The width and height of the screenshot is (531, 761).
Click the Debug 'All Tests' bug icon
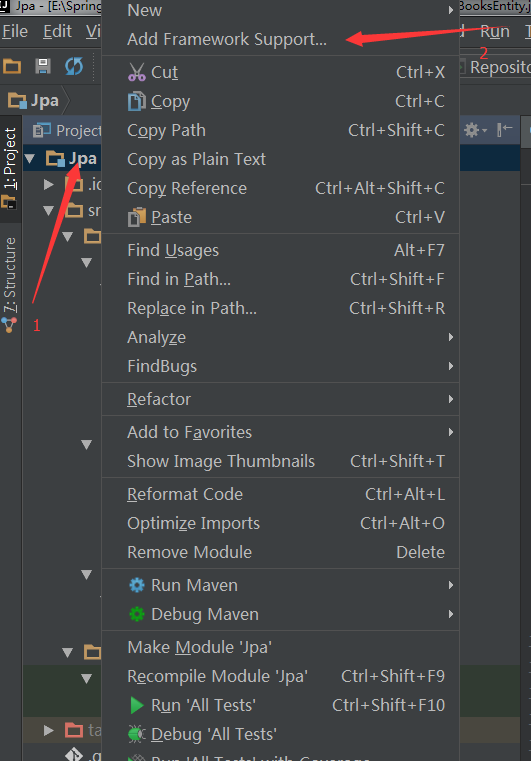(x=137, y=734)
